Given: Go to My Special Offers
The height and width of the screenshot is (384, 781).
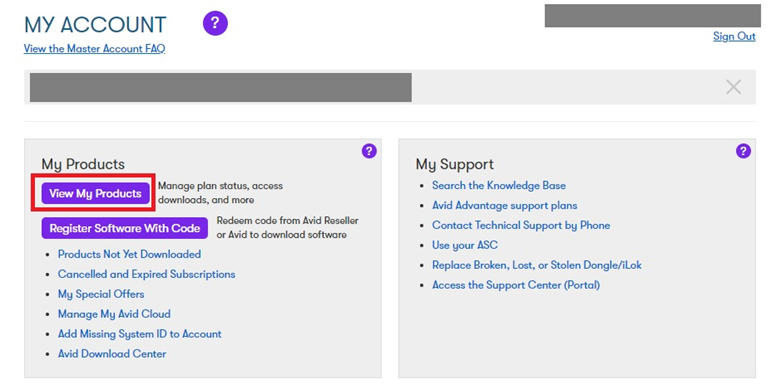Looking at the screenshot, I should coord(101,294).
